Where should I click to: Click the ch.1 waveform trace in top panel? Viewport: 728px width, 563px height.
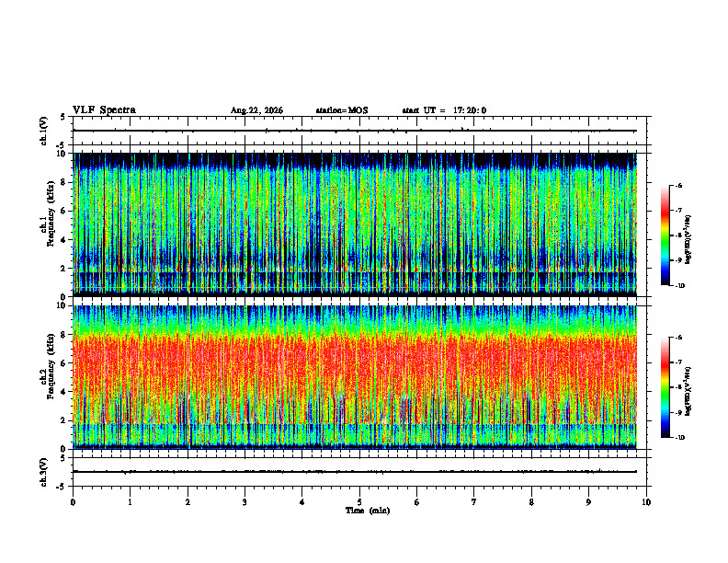(x=355, y=131)
